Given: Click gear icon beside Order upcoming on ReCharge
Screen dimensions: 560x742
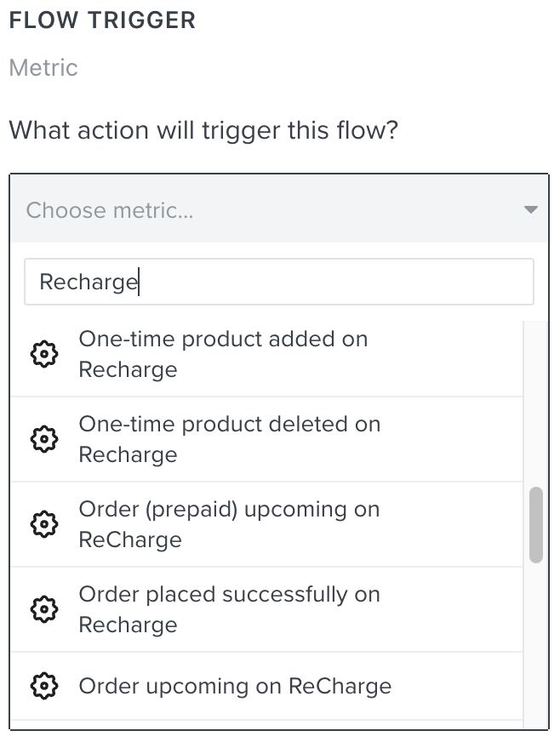Looking at the screenshot, I should (x=44, y=686).
